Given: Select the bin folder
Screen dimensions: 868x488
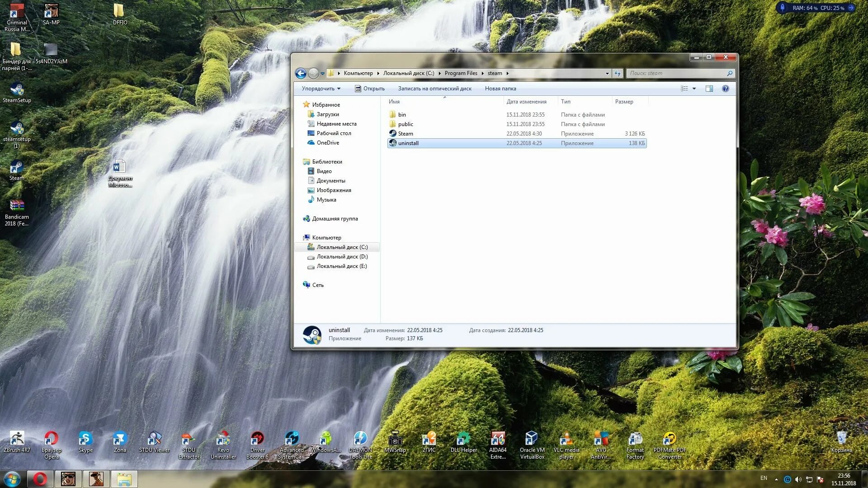Looking at the screenshot, I should pos(401,115).
